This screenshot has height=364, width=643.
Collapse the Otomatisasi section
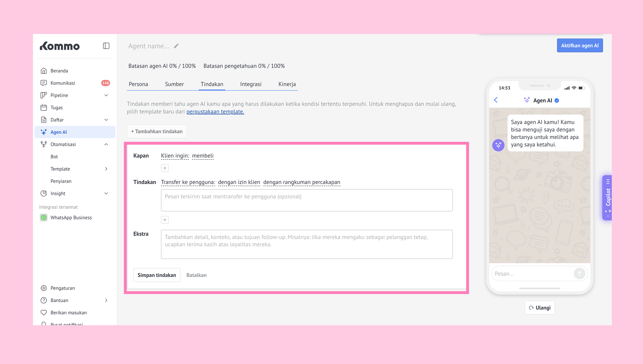[106, 144]
